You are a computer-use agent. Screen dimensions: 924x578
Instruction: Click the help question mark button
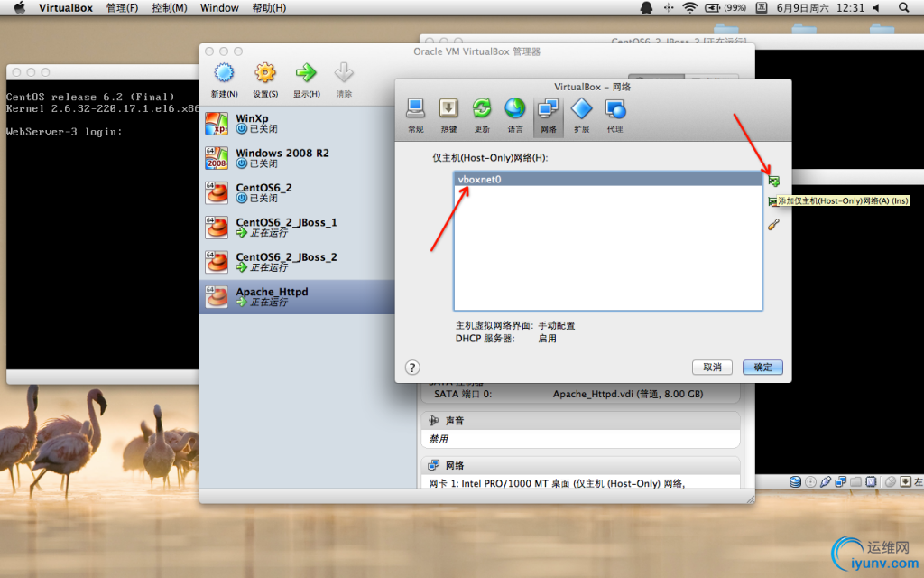[412, 368]
